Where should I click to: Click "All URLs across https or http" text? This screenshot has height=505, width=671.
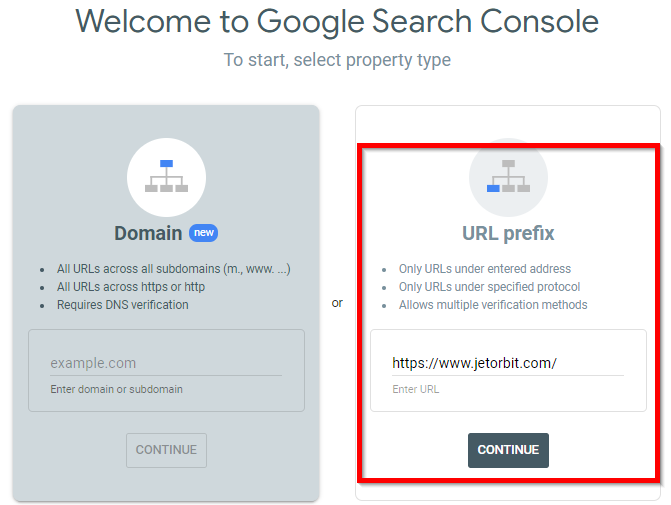131,287
